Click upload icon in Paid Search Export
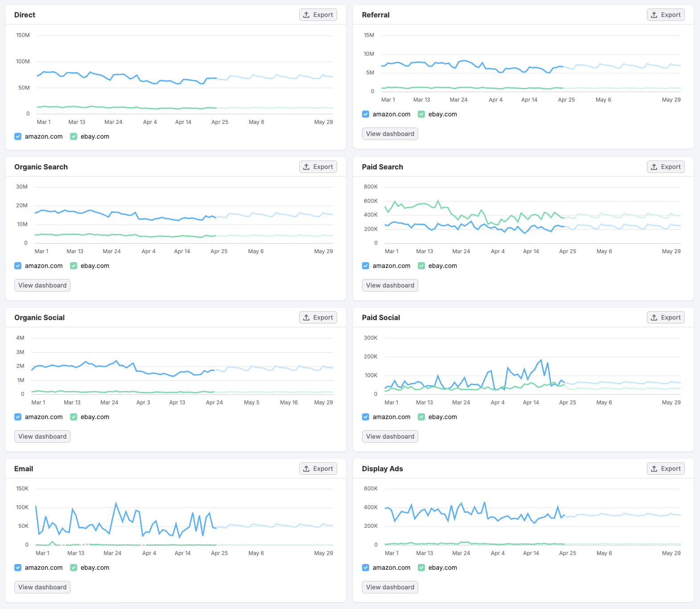 click(654, 167)
